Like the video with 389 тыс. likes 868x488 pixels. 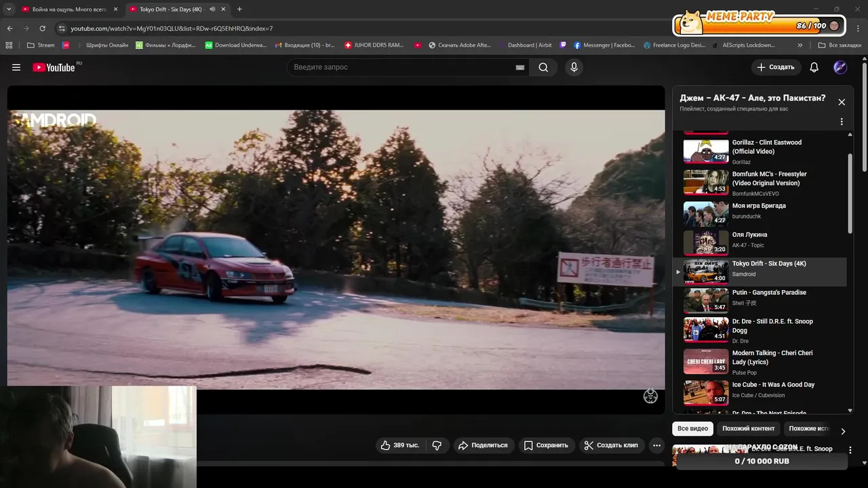(399, 445)
